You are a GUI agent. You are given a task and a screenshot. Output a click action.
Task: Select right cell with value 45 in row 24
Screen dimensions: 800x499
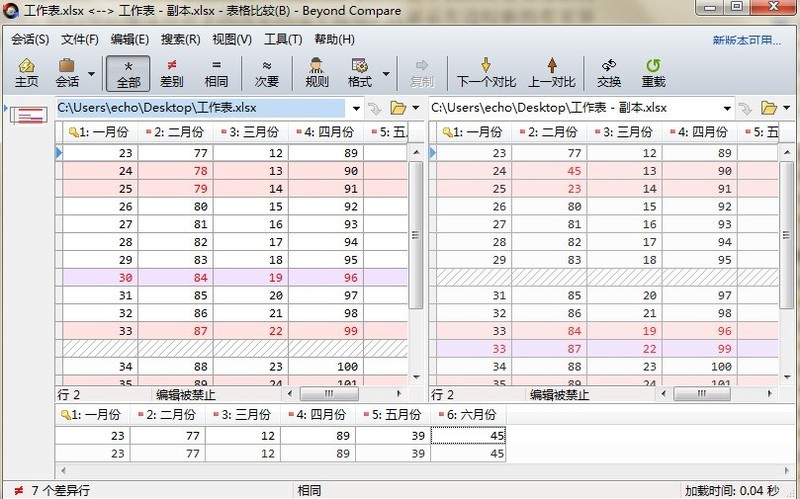(549, 171)
